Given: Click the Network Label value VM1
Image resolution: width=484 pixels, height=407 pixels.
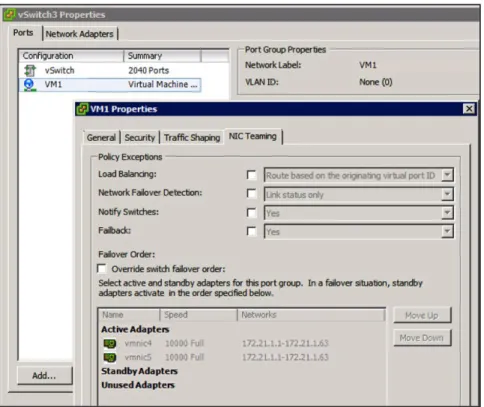Looking at the screenshot, I should [368, 65].
